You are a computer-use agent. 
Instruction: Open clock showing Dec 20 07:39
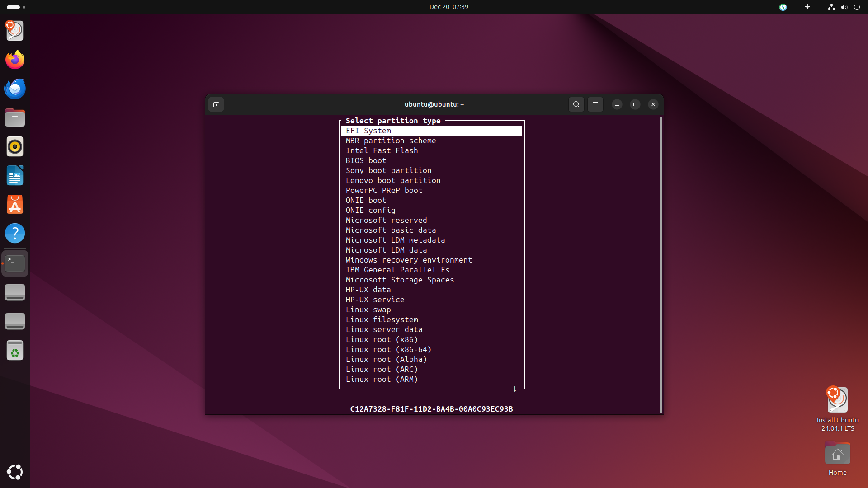click(448, 7)
